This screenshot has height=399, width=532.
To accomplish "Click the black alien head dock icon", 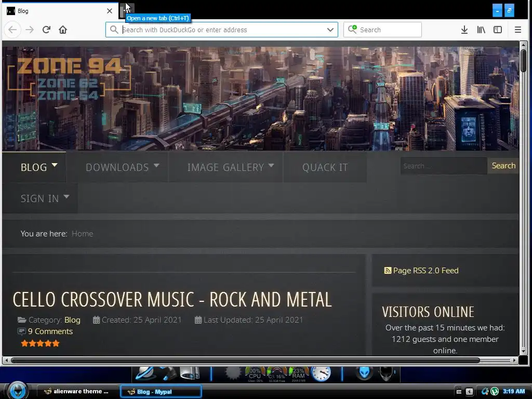I will (x=386, y=373).
